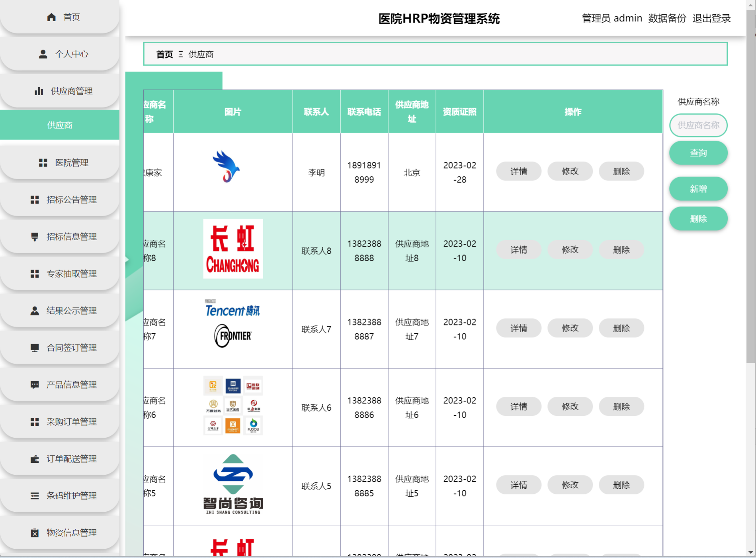
Task: Open the 首页 menu item
Action: click(x=60, y=17)
